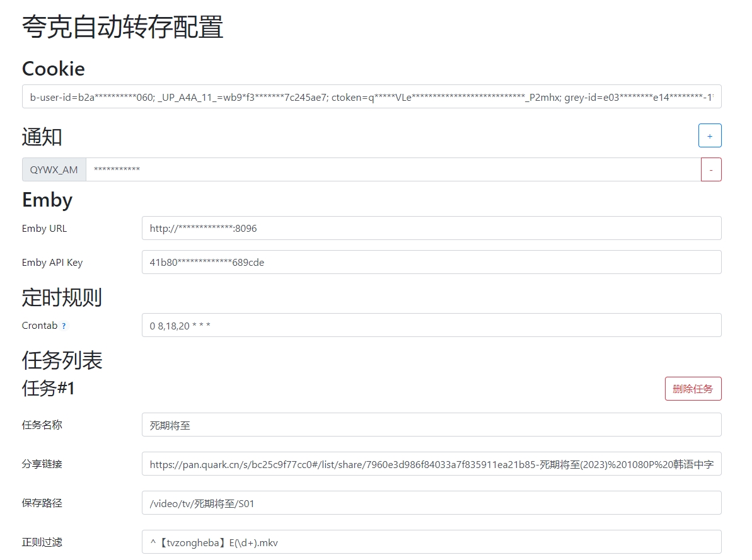The height and width of the screenshot is (560, 752).
Task: Edit the Crontab schedule expression field
Action: [432, 325]
